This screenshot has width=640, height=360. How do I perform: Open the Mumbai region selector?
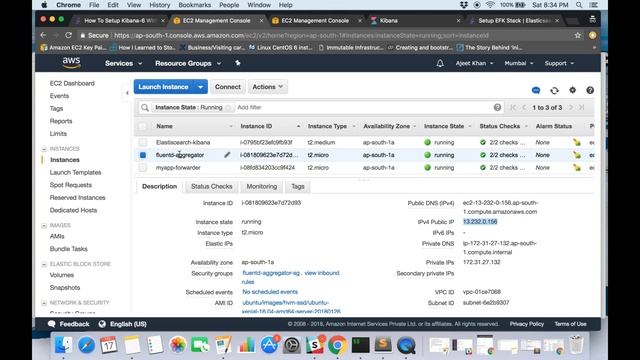[519, 63]
